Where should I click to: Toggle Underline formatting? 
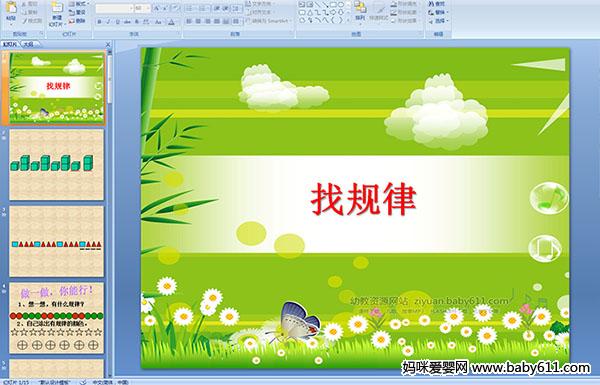click(x=117, y=22)
